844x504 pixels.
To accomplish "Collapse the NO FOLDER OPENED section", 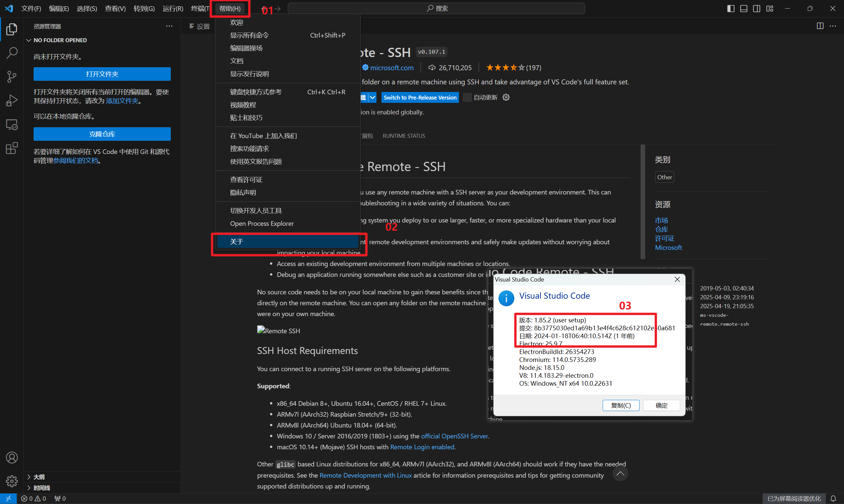I will [60, 40].
